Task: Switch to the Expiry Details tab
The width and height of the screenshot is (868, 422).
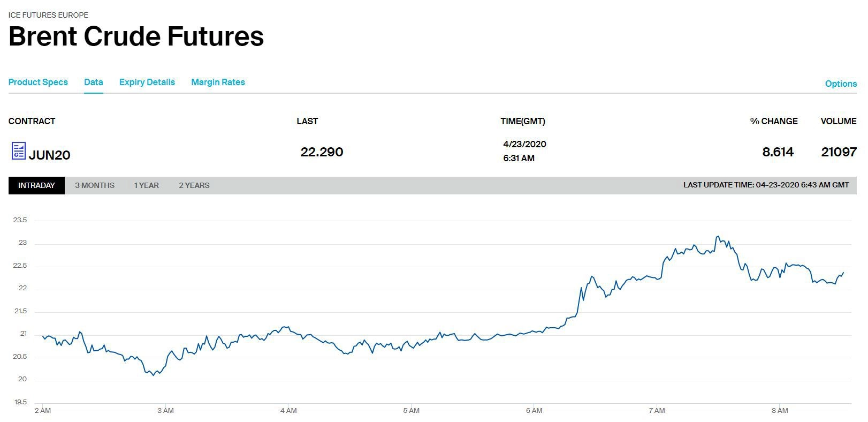Action: [x=147, y=82]
